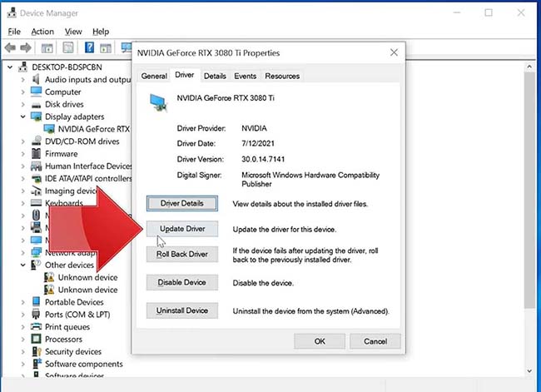The image size is (541, 392).
Task: Click the driver date 7/12/2021
Action: pos(258,143)
